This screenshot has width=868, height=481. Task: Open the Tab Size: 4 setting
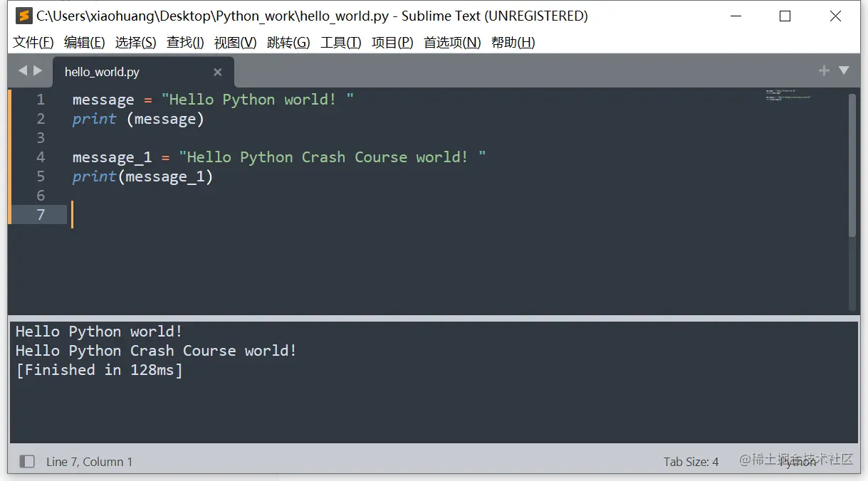(x=691, y=462)
